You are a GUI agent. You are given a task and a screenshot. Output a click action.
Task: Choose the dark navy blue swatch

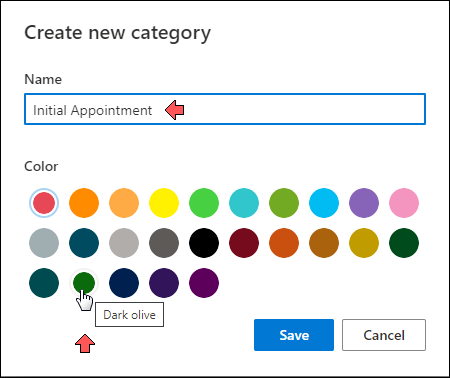(124, 283)
